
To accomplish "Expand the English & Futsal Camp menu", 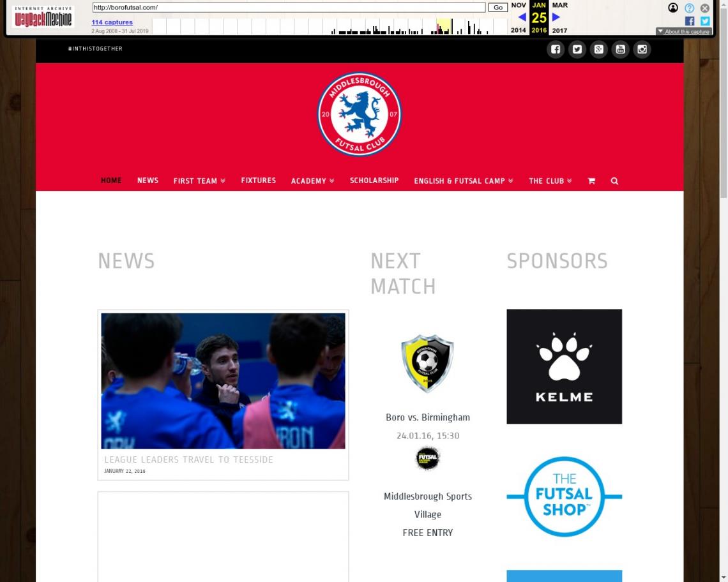I will click(464, 181).
